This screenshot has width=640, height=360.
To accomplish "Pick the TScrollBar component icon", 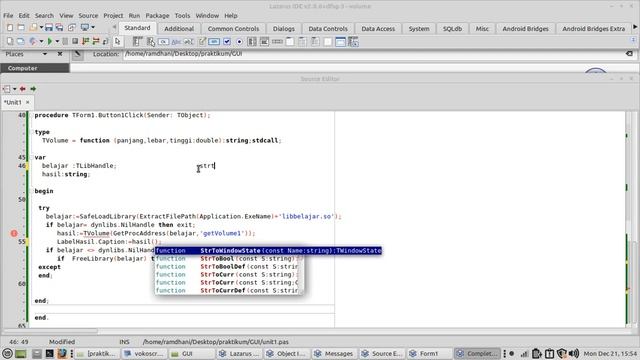I will (x=277, y=41).
